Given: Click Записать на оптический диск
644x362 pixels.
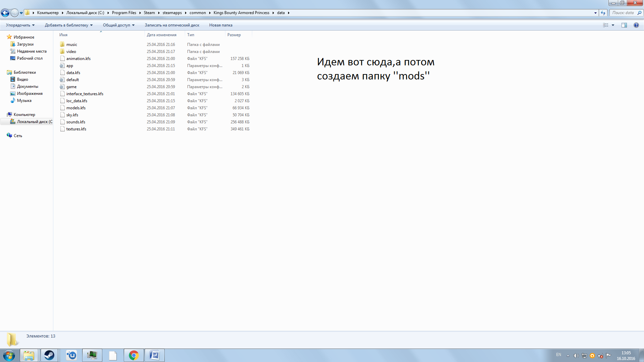Looking at the screenshot, I should coord(172,25).
